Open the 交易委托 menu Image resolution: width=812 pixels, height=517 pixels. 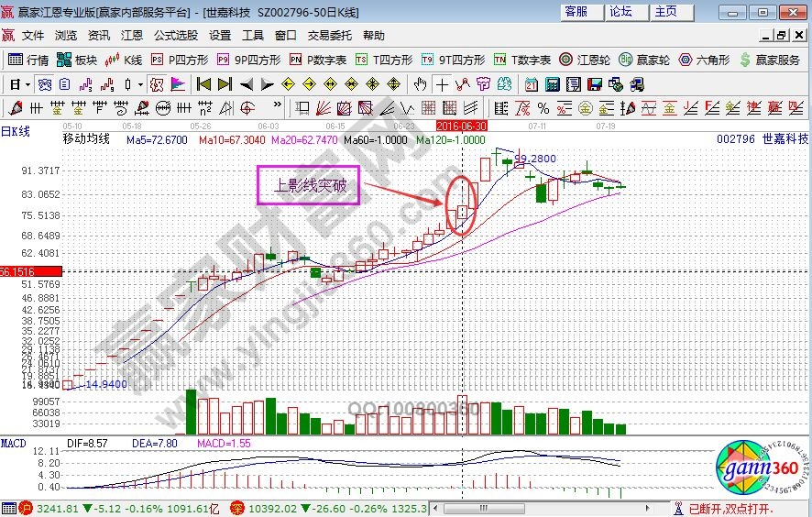[330, 36]
